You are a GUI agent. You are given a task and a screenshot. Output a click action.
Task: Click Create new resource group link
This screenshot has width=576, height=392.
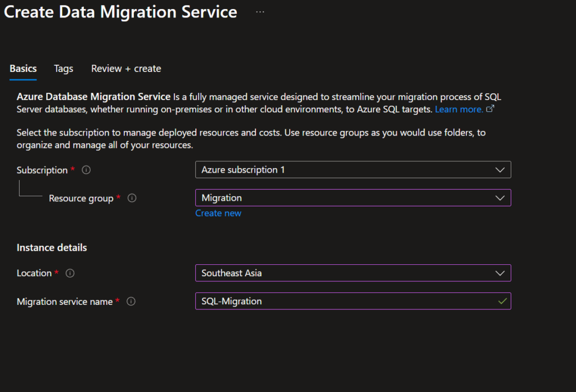pos(218,213)
